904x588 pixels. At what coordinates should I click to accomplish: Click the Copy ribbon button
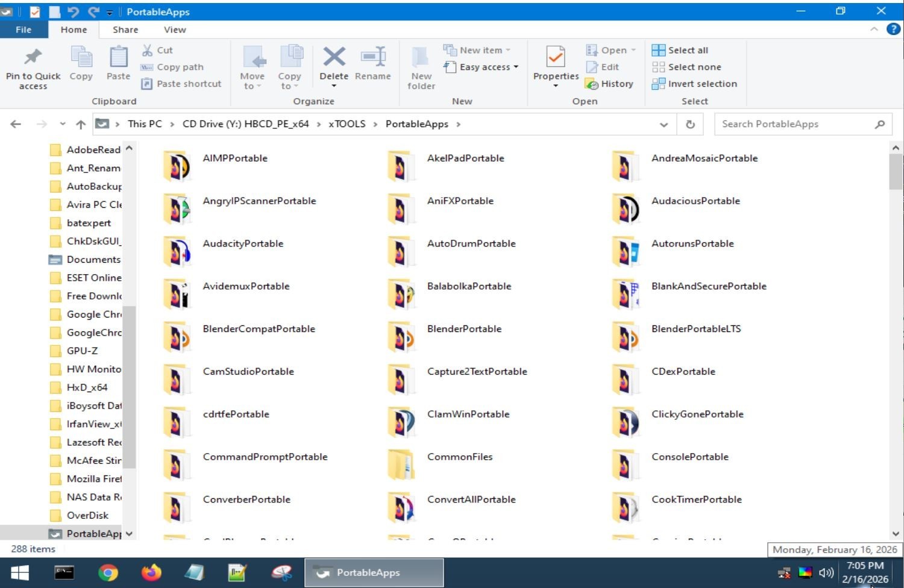click(81, 63)
